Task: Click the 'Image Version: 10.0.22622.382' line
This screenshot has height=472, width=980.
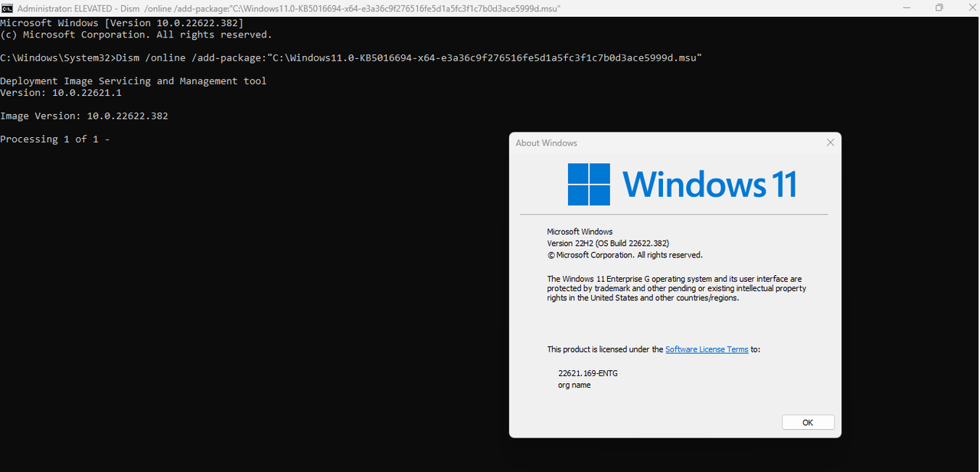Action: 84,116
